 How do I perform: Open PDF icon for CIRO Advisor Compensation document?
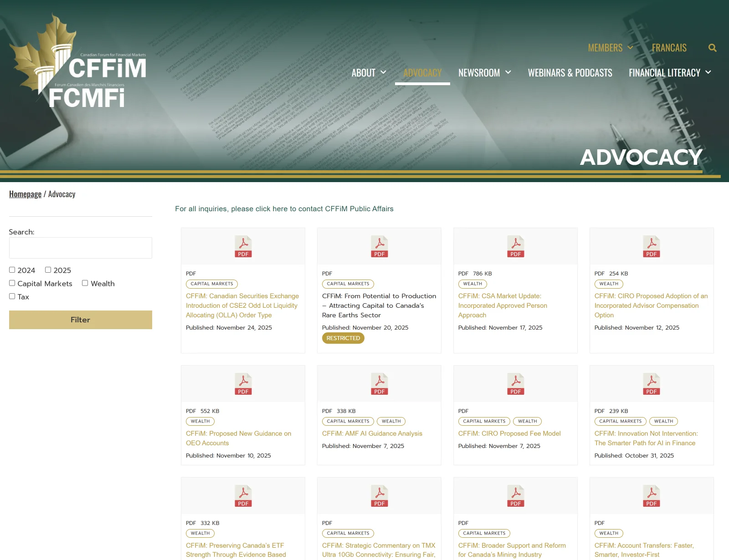point(652,246)
